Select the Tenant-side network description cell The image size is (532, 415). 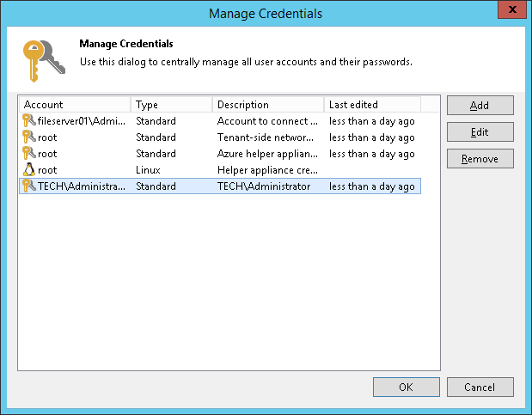coord(267,137)
